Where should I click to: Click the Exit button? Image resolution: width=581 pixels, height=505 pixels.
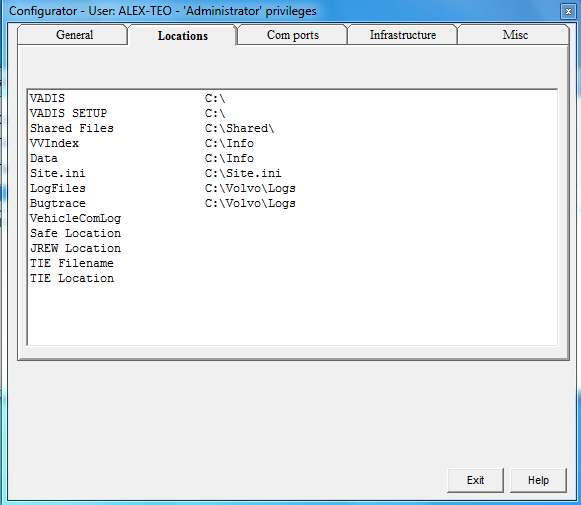(x=475, y=480)
